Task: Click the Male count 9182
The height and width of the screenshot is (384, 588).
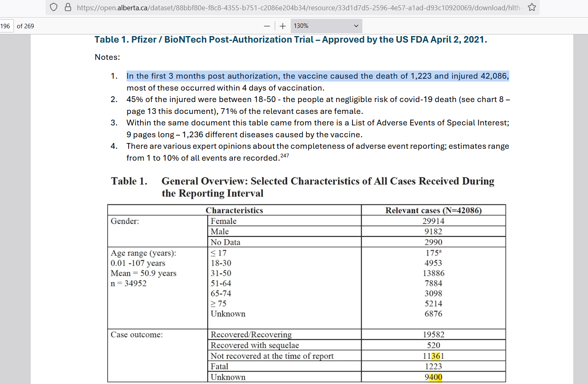Action: tap(433, 232)
